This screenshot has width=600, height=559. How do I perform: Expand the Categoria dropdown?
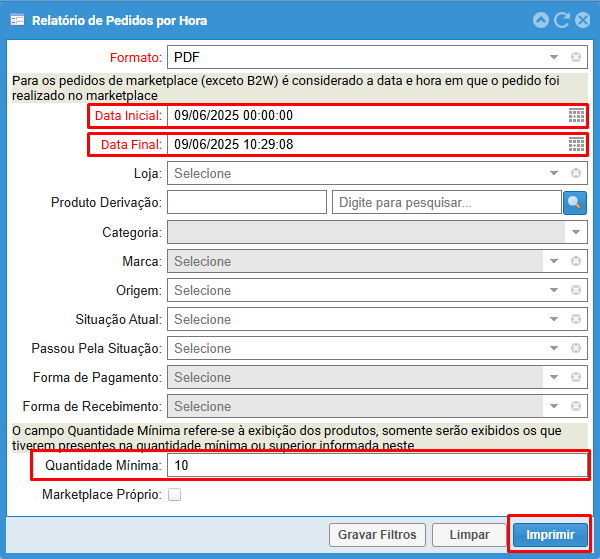576,232
